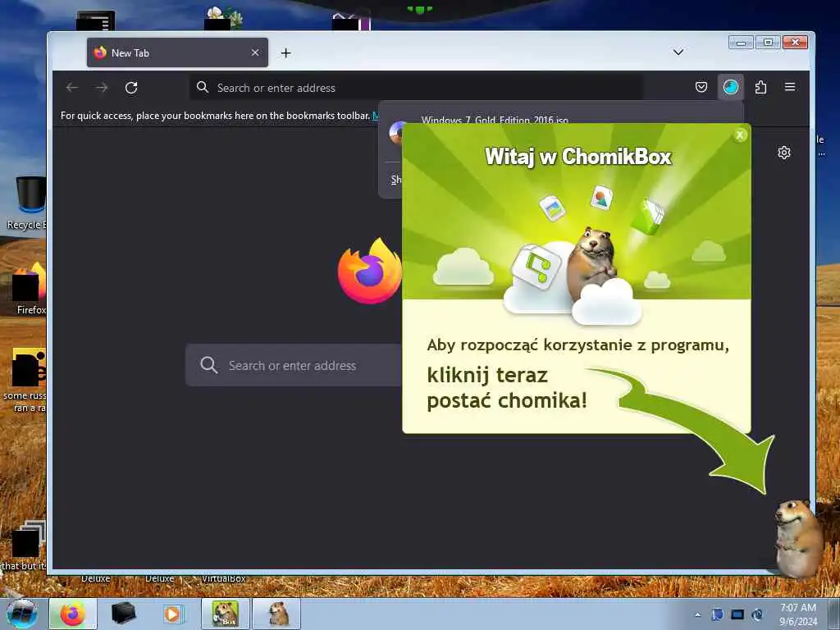This screenshot has height=630, width=840.
Task: Click the Firefox desktop shortcut
Action: 28,288
